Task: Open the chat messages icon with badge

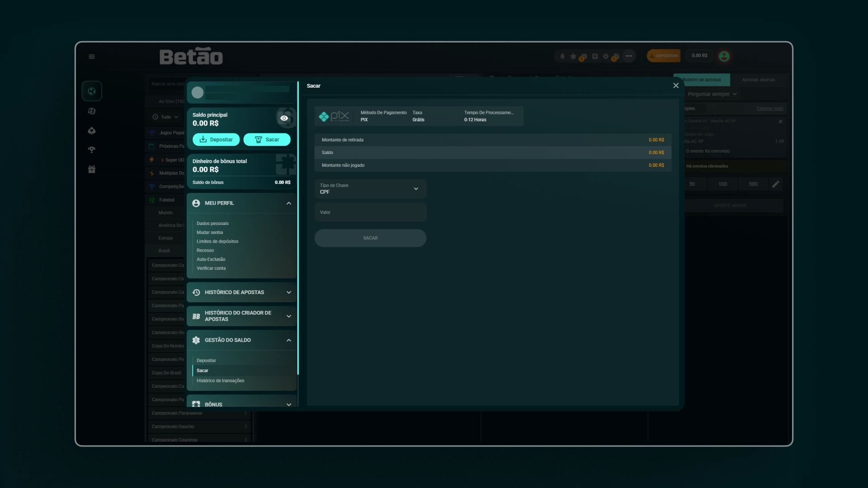Action: [583, 57]
